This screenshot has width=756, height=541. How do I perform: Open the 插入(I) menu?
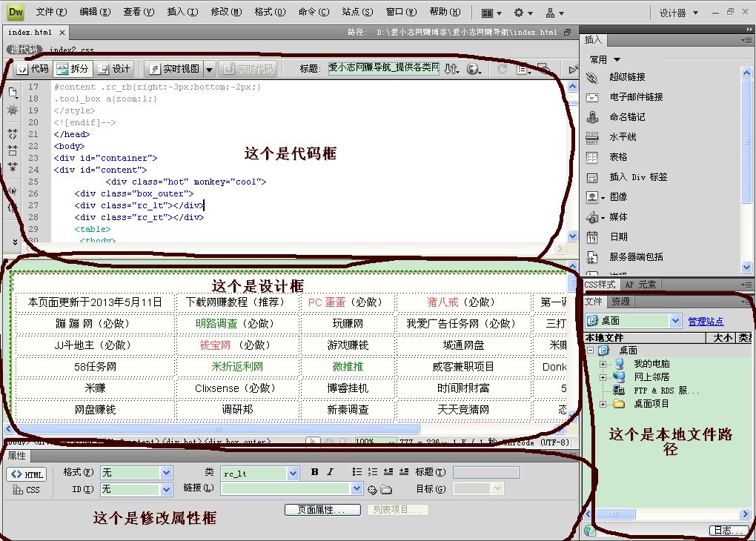(182, 12)
